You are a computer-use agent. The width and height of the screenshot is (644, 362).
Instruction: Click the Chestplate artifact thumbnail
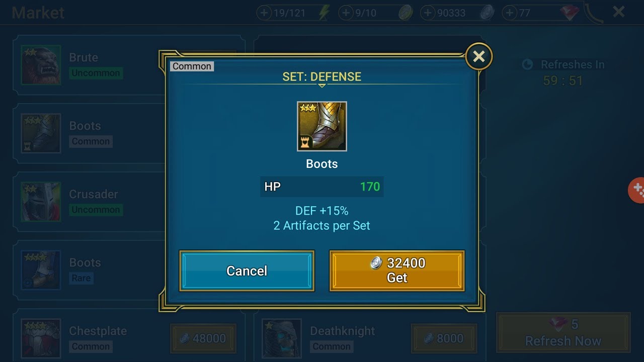pos(41,338)
